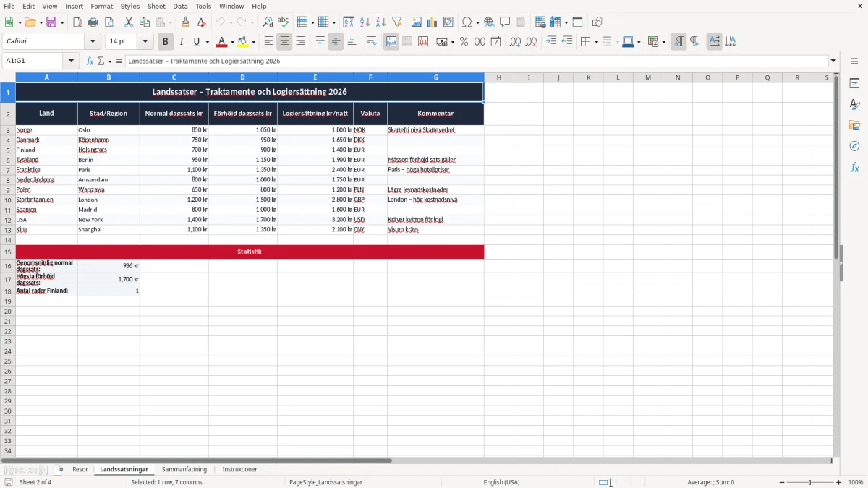Screen dimensions: 868x488
Task: Insert a pivot table
Action: point(448,22)
